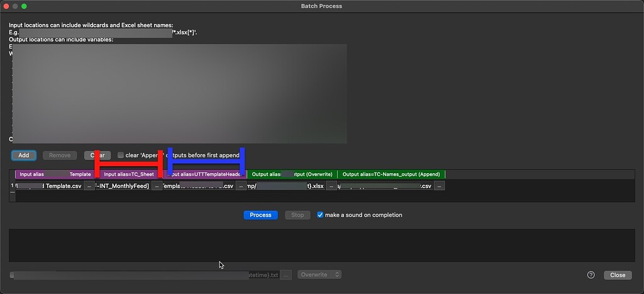644x294 pixels.
Task: Start the batch with Process button
Action: [260, 215]
